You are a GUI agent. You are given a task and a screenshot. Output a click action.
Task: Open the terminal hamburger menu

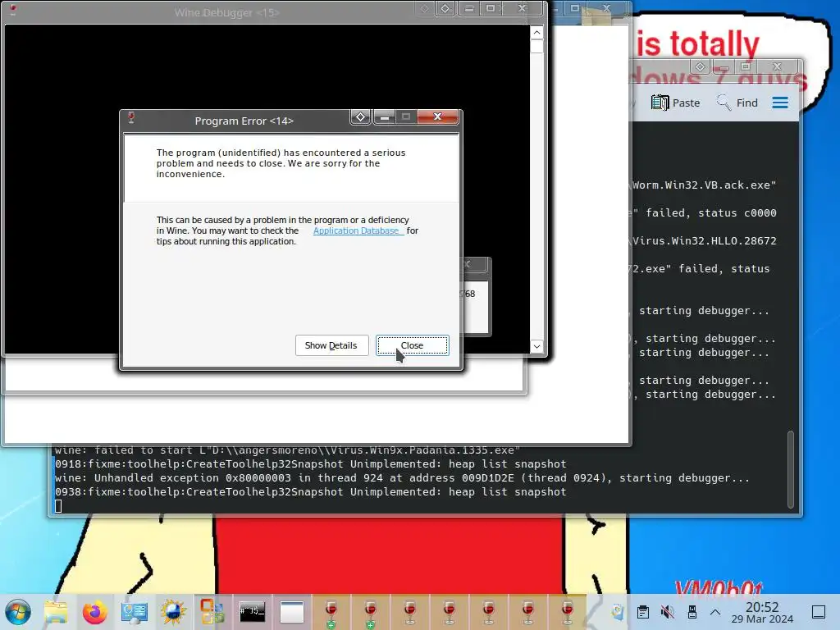click(780, 103)
